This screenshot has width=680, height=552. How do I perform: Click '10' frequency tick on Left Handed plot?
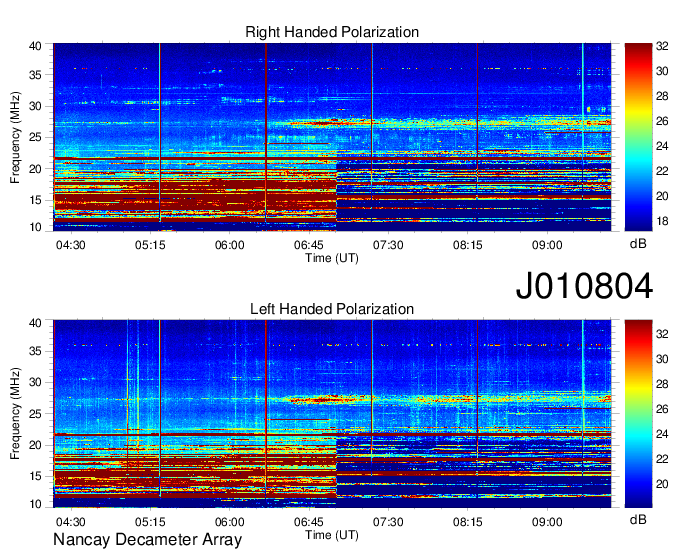pyautogui.click(x=35, y=504)
